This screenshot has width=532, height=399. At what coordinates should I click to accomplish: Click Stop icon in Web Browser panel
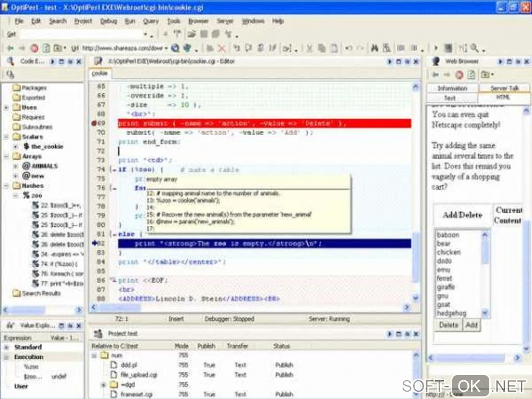[459, 75]
